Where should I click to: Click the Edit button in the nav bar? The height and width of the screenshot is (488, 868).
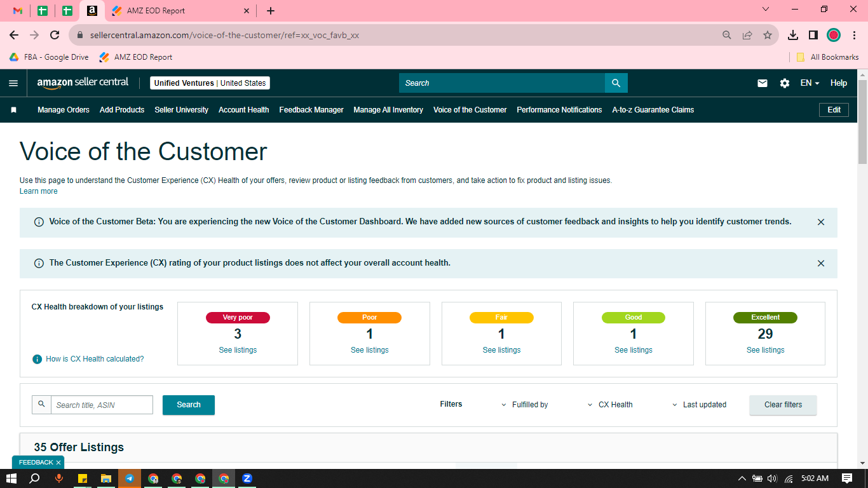point(834,110)
